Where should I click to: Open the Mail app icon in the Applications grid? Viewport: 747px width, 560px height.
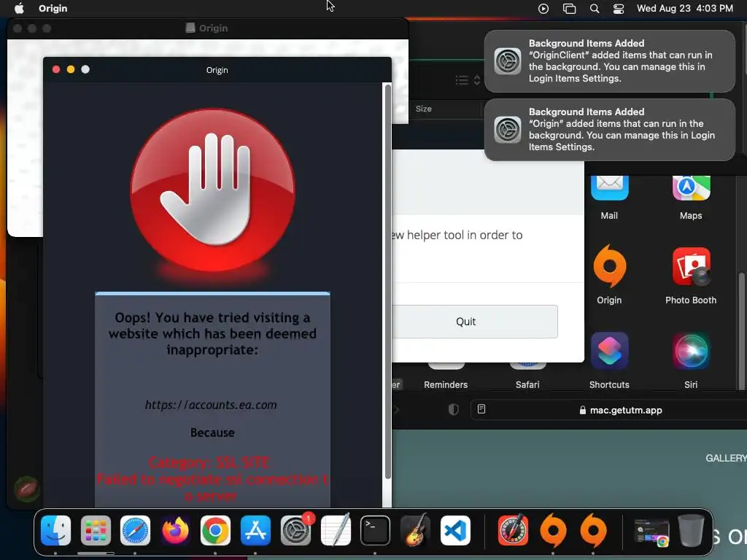pyautogui.click(x=609, y=187)
